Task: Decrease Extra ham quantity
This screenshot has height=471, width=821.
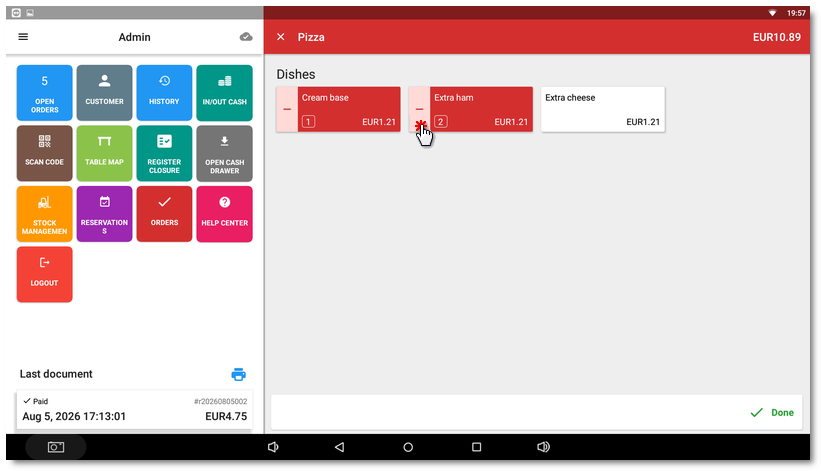Action: pyautogui.click(x=419, y=109)
